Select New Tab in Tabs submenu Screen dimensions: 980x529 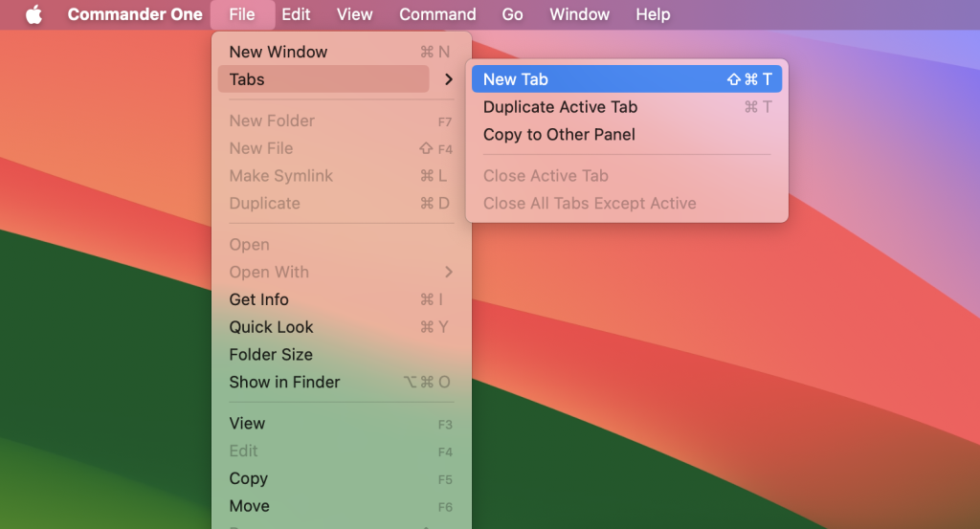pyautogui.click(x=627, y=79)
